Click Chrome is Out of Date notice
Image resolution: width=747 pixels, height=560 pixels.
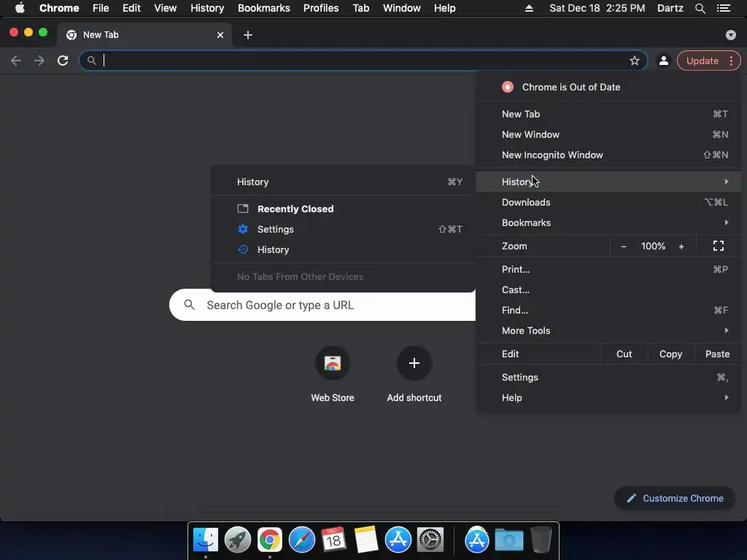608,87
